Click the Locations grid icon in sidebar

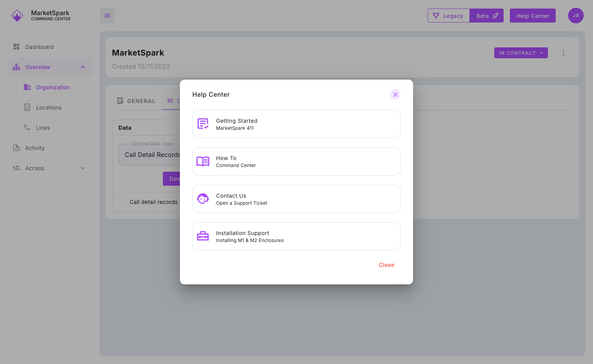(27, 107)
